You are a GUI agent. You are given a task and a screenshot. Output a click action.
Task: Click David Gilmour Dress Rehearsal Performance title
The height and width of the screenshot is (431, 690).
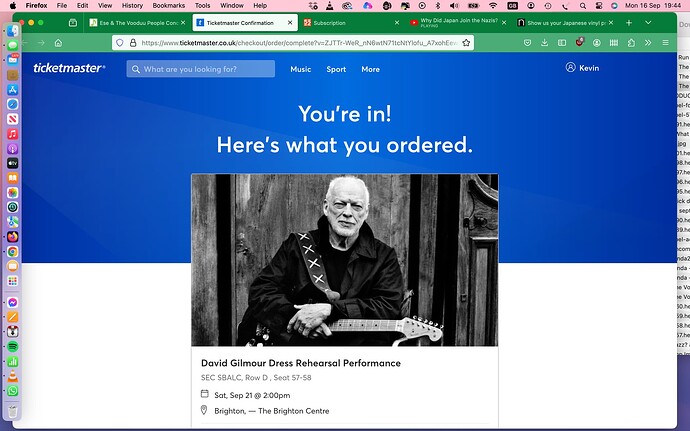(x=301, y=363)
